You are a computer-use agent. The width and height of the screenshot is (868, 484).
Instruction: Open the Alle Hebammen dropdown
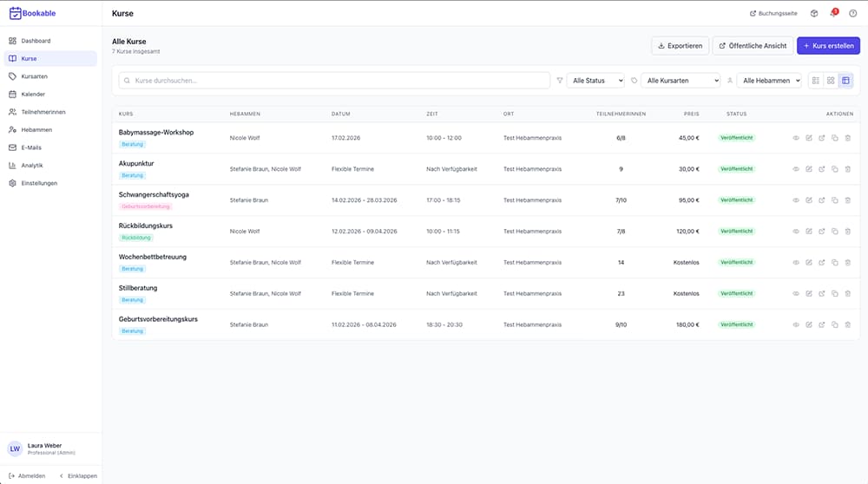(x=769, y=80)
